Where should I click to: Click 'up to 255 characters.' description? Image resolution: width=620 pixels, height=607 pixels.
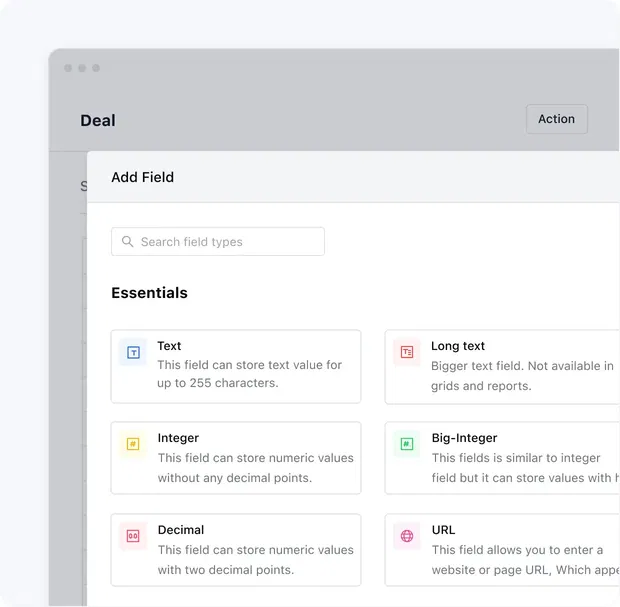click(x=218, y=383)
